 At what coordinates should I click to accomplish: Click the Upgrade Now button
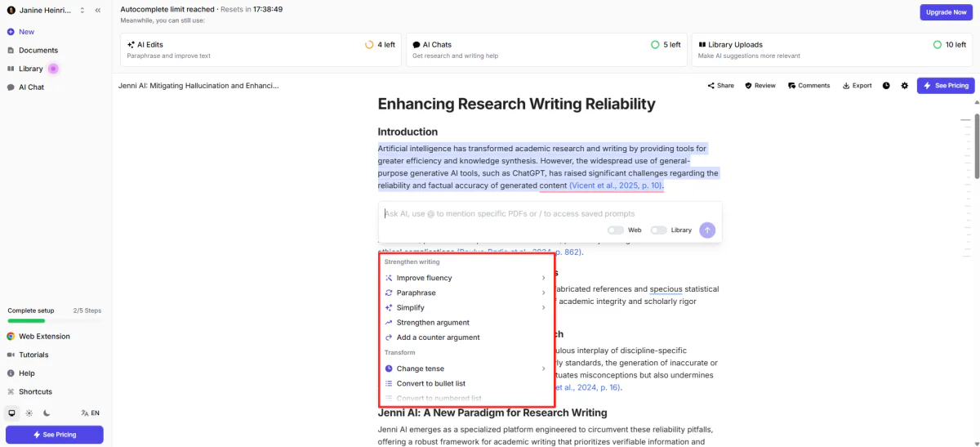coord(947,12)
